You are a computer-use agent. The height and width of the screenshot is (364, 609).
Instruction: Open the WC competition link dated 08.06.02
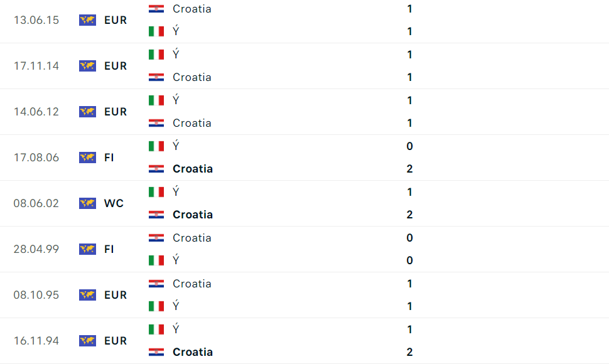tap(114, 203)
